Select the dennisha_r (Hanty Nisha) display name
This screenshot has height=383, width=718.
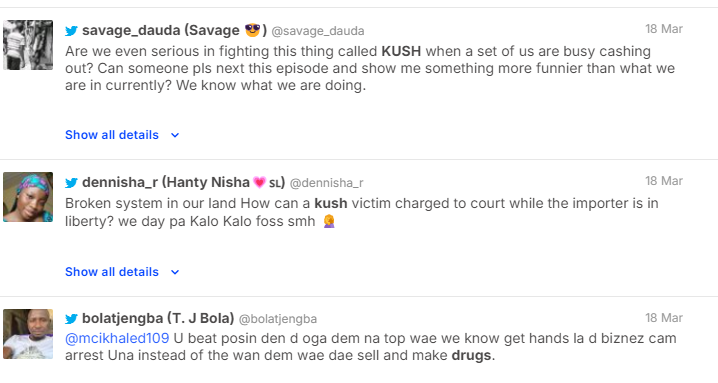pos(184,182)
